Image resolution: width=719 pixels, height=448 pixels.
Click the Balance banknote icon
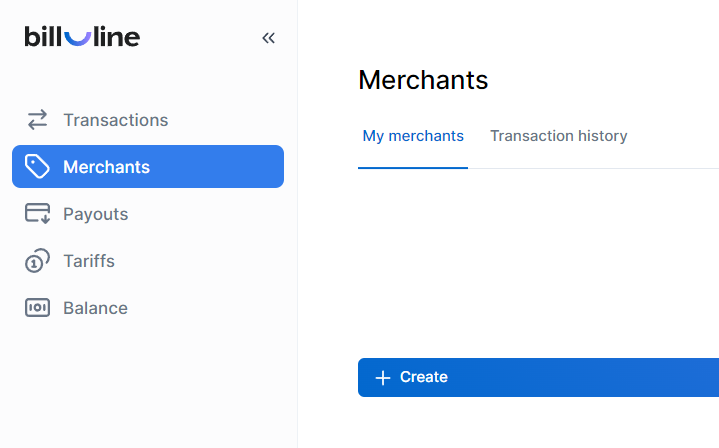[x=37, y=308]
